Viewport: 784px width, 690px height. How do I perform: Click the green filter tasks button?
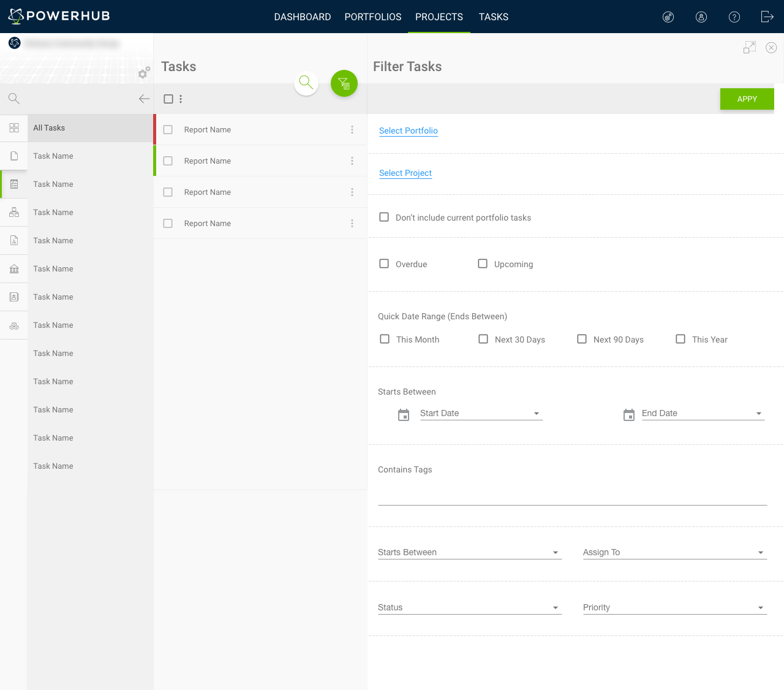[x=344, y=83]
